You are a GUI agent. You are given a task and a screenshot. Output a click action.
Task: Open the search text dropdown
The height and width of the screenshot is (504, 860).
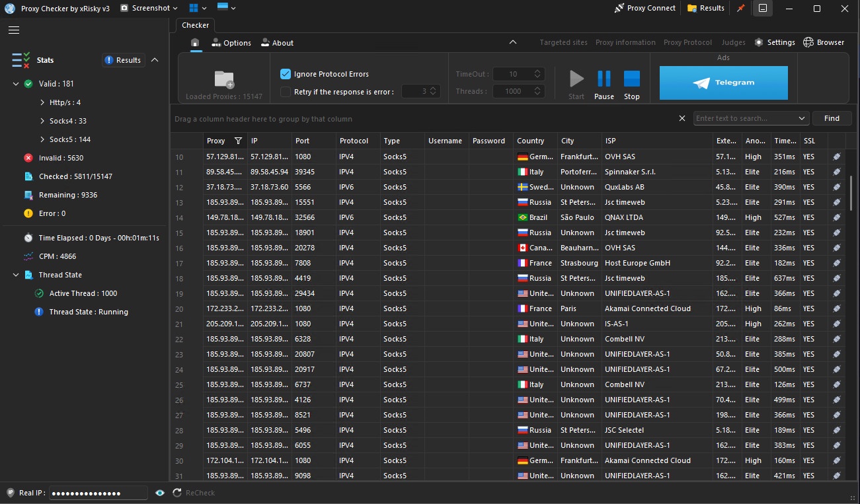[802, 118]
